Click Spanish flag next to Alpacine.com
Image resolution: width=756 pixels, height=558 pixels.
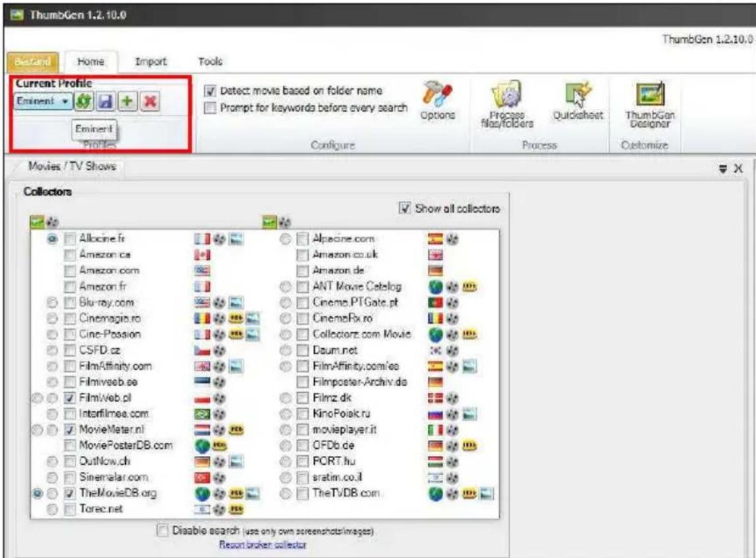(x=435, y=239)
